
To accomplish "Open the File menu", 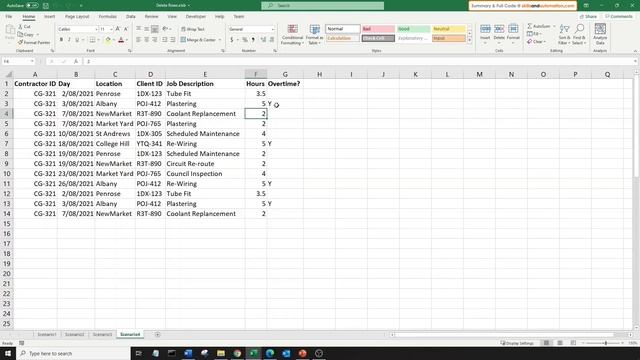I will pyautogui.click(x=9, y=16).
